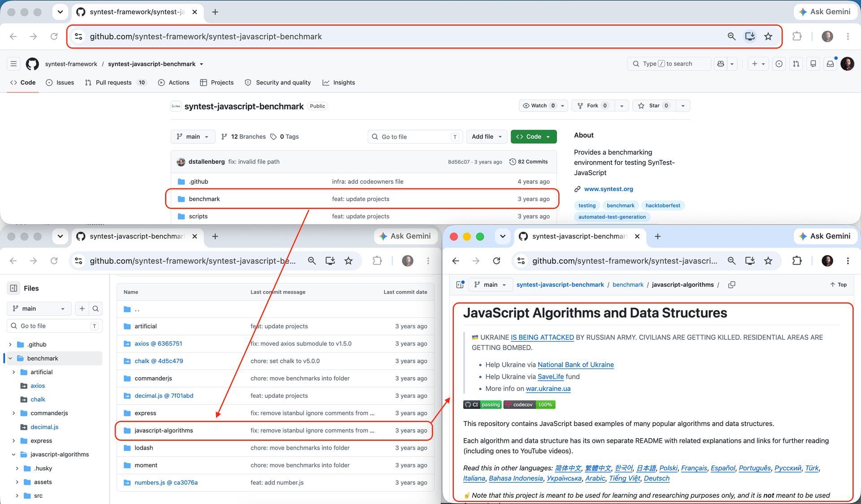861x504 pixels.
Task: Click the CI passing badge
Action: [483, 404]
